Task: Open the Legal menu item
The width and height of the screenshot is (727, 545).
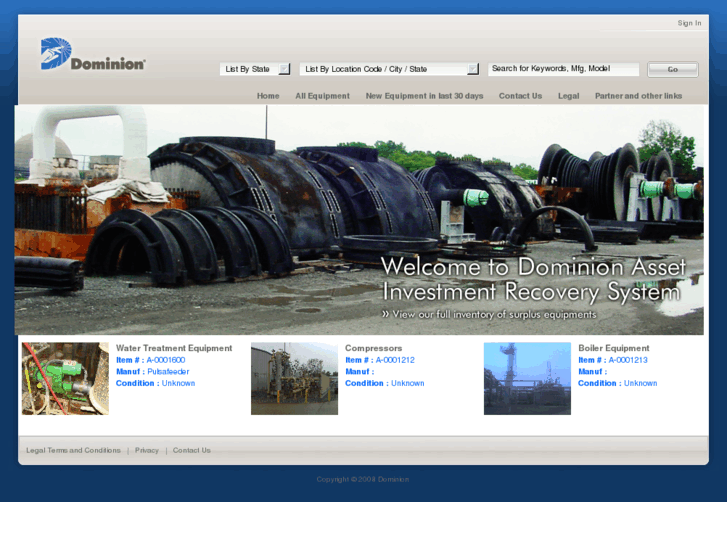Action: point(568,96)
